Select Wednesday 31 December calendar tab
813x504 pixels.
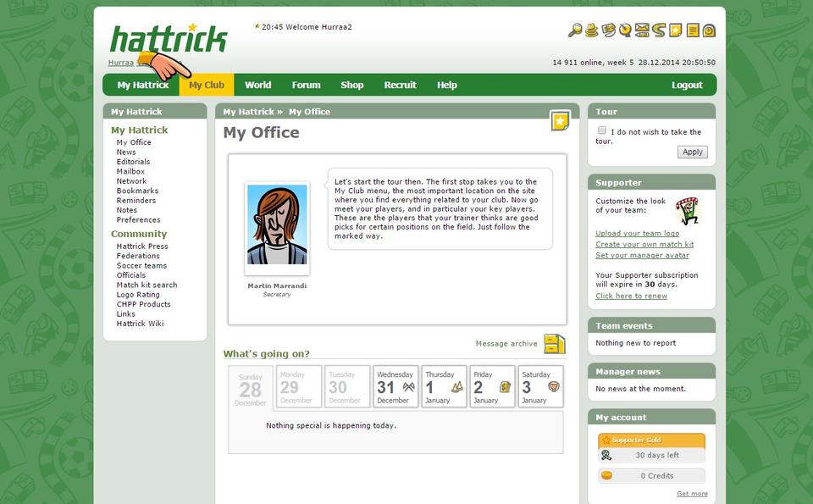tap(395, 387)
